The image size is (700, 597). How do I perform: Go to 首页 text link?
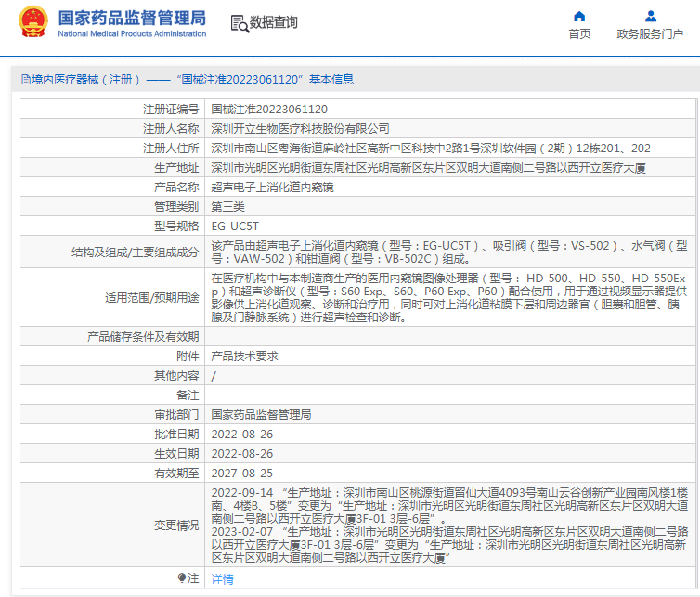(579, 34)
